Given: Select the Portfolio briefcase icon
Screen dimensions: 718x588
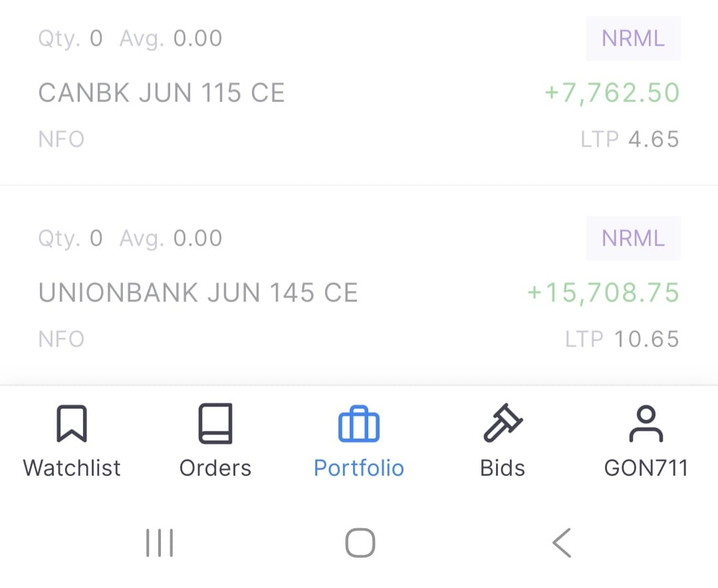Looking at the screenshot, I should 358,424.
